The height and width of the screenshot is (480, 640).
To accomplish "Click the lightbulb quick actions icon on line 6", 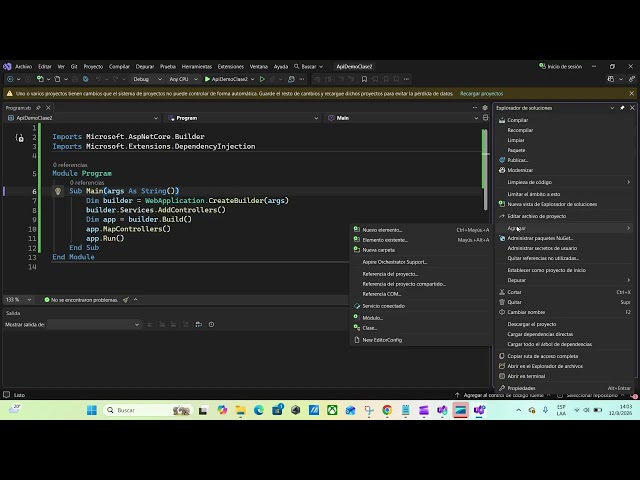I will pyautogui.click(x=58, y=191).
